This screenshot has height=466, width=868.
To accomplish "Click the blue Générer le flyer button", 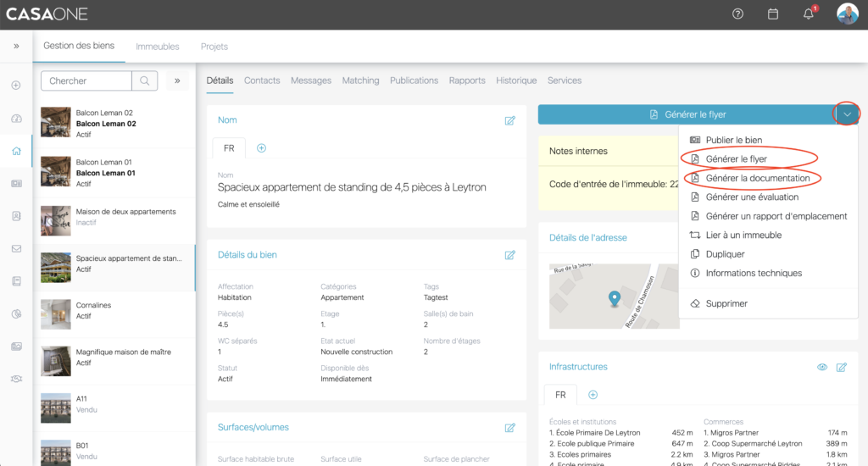I will click(687, 114).
